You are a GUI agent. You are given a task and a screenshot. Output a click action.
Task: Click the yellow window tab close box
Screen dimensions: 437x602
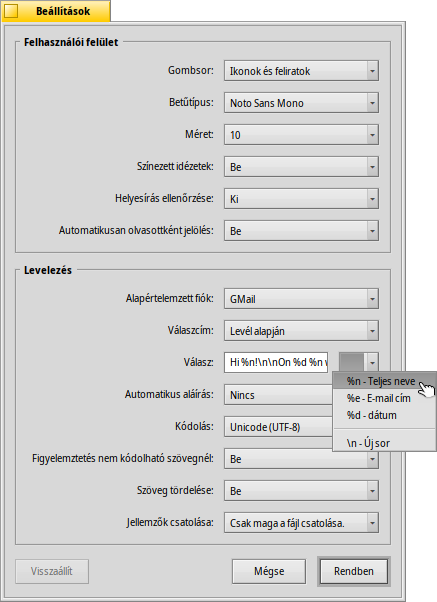click(11, 11)
